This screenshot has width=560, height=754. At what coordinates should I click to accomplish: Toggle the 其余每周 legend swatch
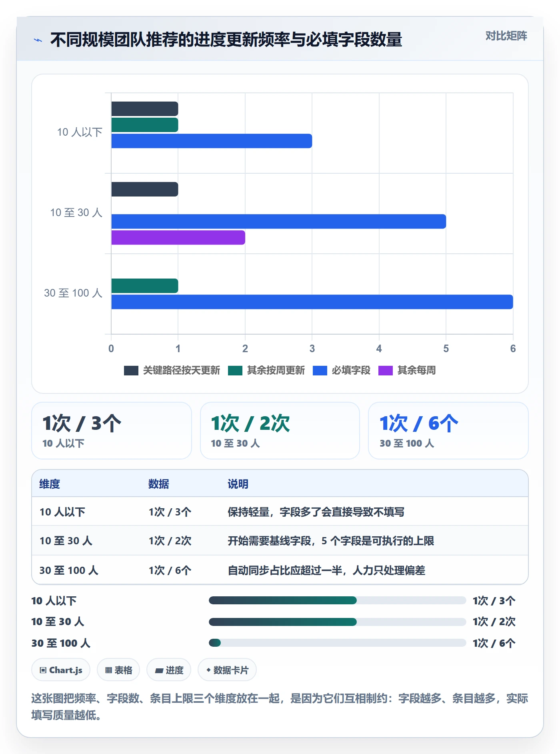point(386,371)
